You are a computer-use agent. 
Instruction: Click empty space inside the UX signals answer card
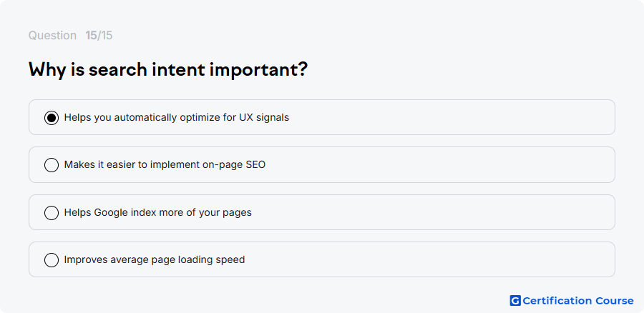(x=452, y=117)
